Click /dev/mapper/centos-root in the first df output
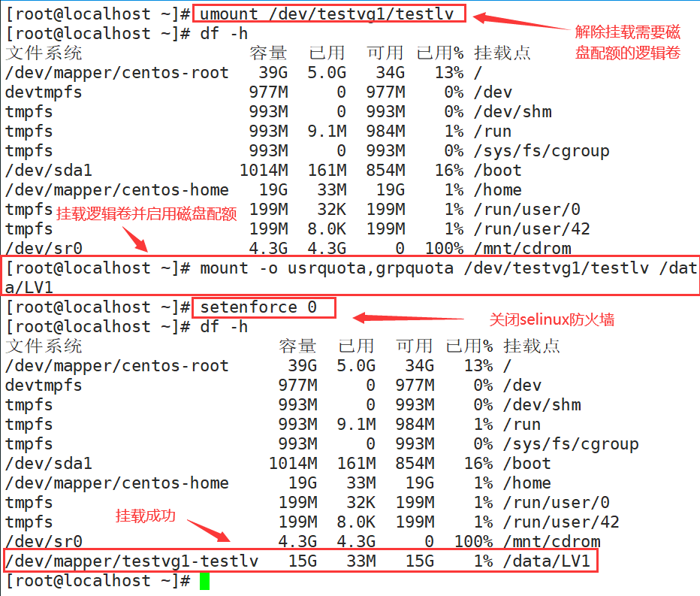 click(117, 73)
